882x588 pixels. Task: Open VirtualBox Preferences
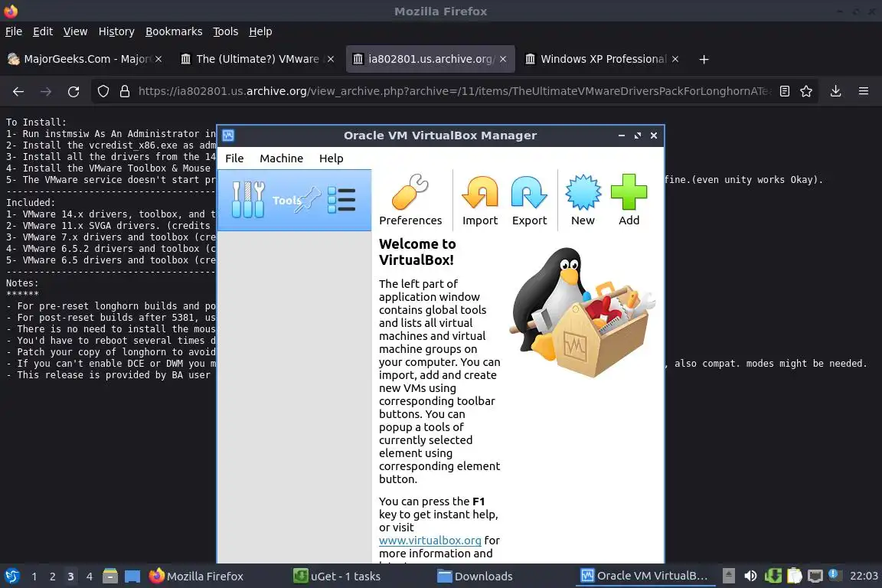pos(410,201)
